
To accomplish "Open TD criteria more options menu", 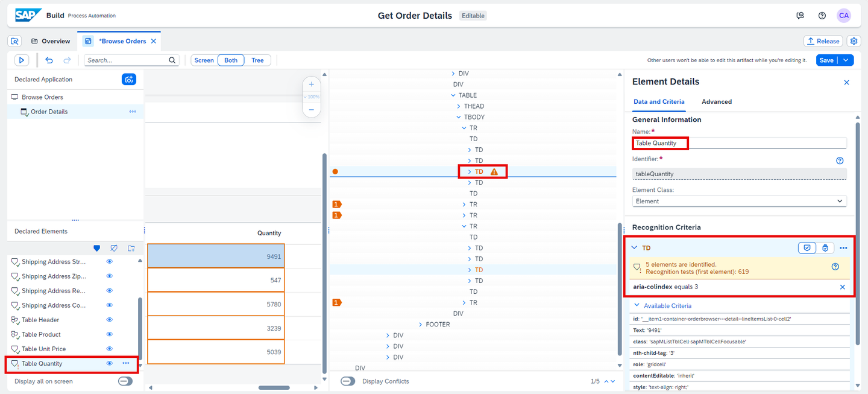I will (x=843, y=248).
